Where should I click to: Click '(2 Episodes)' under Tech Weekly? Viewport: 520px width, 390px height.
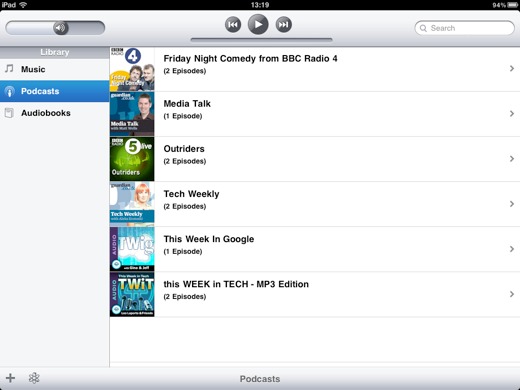(185, 206)
